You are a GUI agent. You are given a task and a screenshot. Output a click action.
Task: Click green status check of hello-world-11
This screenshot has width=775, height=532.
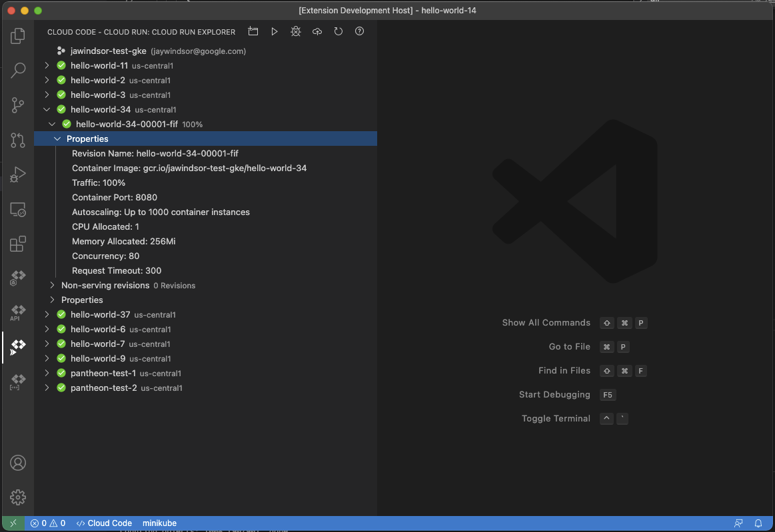tap(61, 65)
